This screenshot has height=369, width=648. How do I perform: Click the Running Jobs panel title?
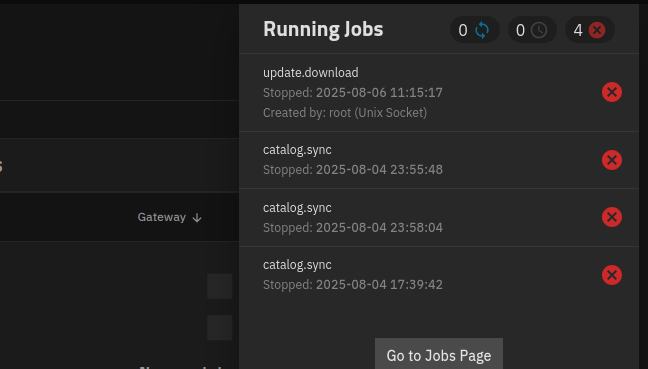point(323,29)
